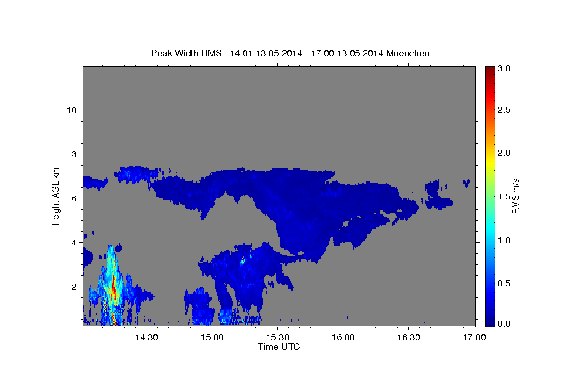Click the 'RMS m/s' colorbar label
Viewport: 588px width, 392px height.
click(515, 196)
